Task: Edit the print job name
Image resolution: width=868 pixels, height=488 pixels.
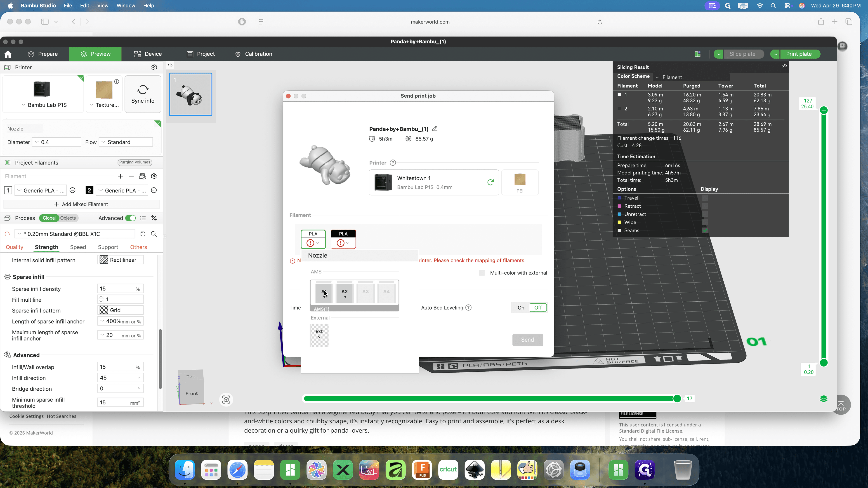Action: [435, 129]
